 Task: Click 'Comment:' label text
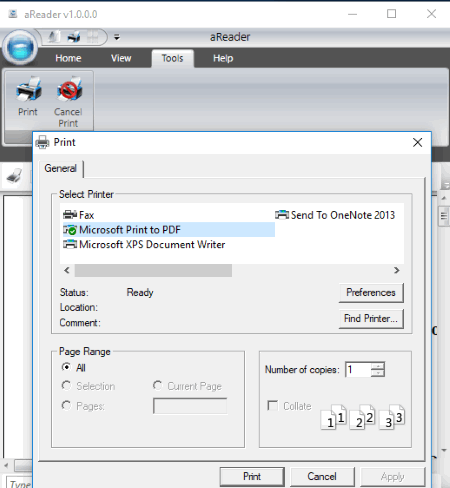coord(80,323)
